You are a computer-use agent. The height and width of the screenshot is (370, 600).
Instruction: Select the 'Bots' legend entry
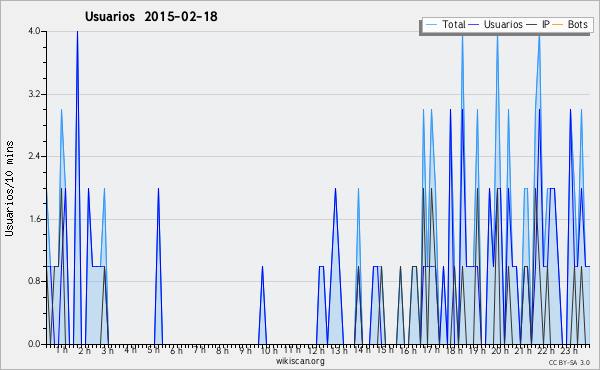570,24
